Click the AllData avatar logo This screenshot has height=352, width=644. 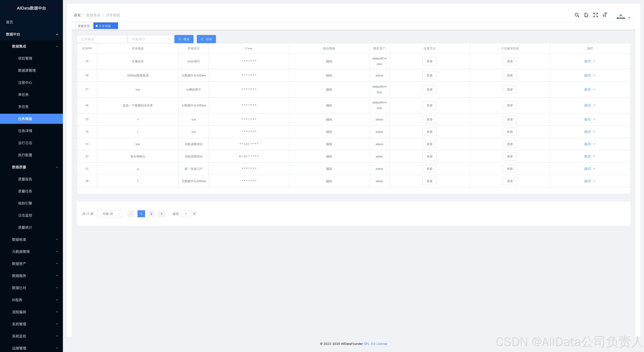pyautogui.click(x=621, y=16)
